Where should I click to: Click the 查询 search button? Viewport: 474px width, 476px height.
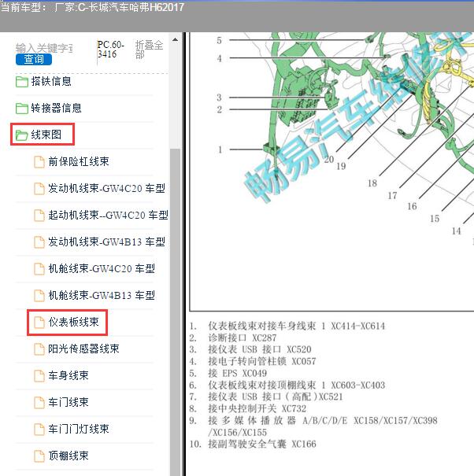(x=34, y=59)
